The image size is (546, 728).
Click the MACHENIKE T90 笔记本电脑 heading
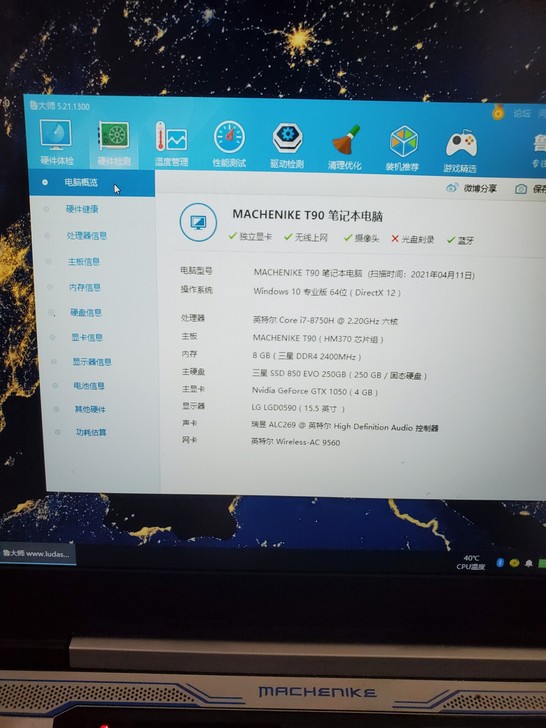pyautogui.click(x=307, y=215)
